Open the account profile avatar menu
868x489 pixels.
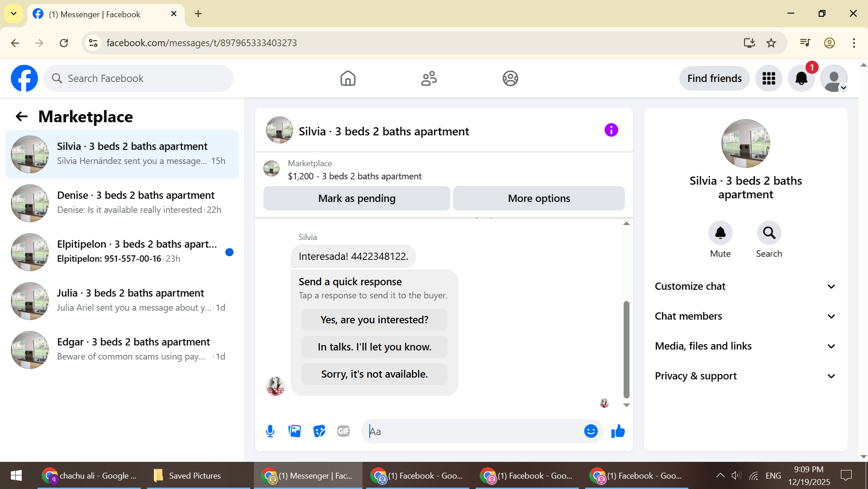click(x=834, y=78)
